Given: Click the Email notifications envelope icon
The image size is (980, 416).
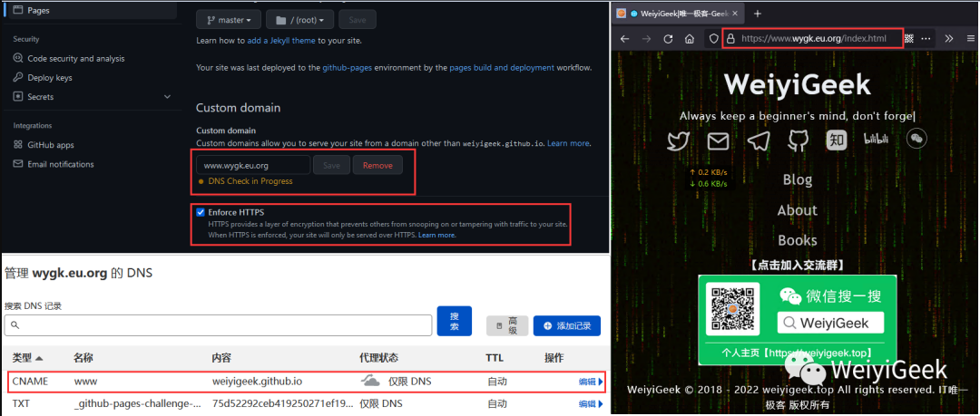Looking at the screenshot, I should pos(17,164).
